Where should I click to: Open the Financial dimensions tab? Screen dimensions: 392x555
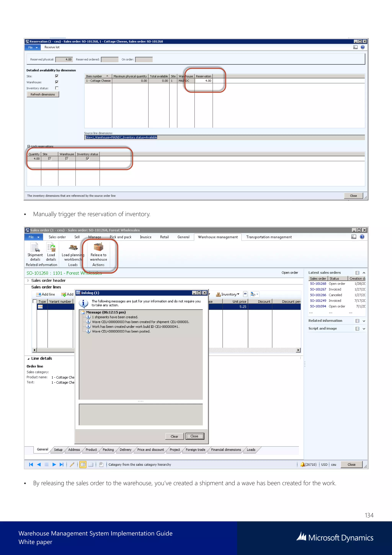click(226, 450)
